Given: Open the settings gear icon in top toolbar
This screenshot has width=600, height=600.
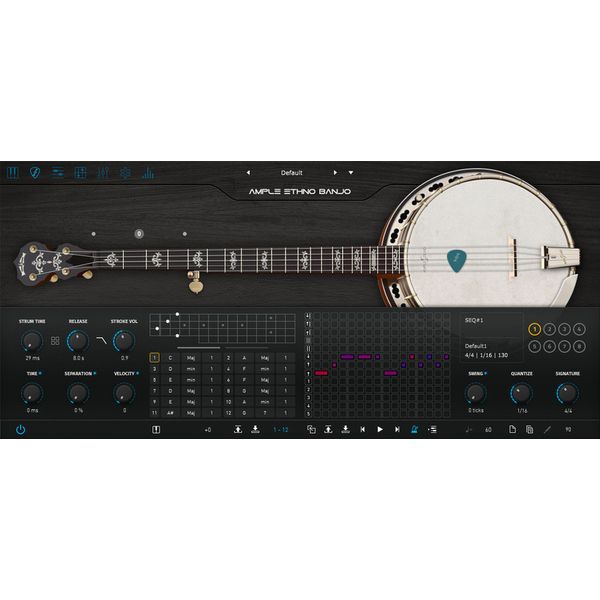Looking at the screenshot, I should [125, 173].
